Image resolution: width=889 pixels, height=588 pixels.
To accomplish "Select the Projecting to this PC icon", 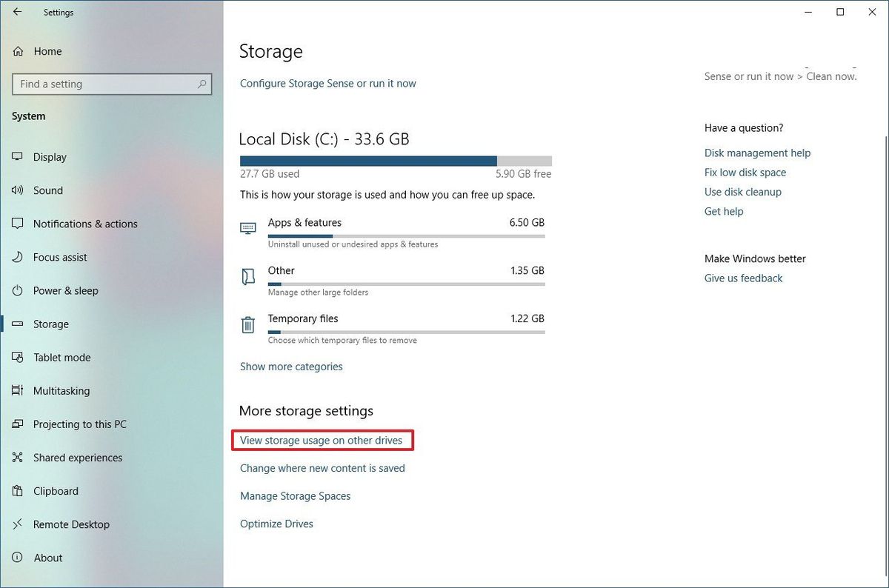I will click(16, 424).
